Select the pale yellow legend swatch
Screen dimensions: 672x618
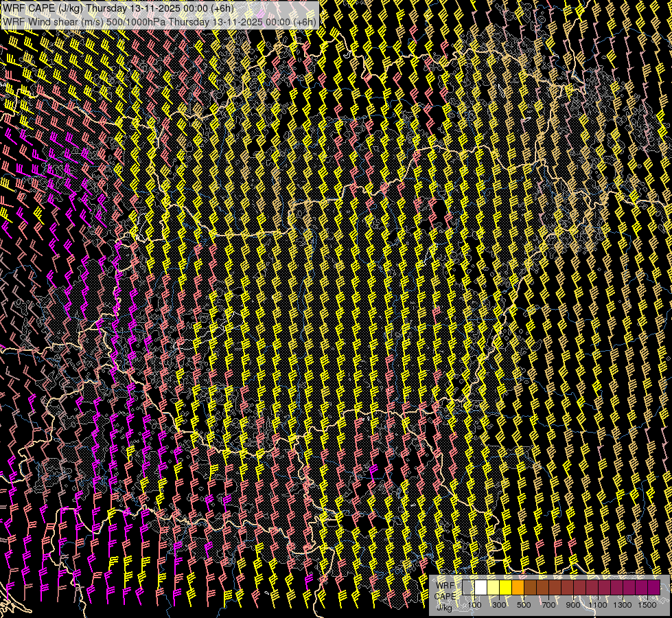[493, 588]
